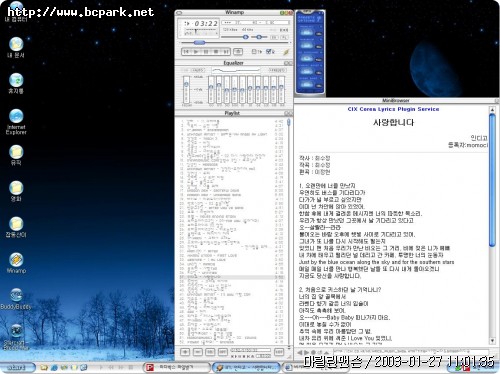This screenshot has height=374, width=500.
Task: Click the MiniBrowser scrollbar down arrow
Action: tap(492, 341)
